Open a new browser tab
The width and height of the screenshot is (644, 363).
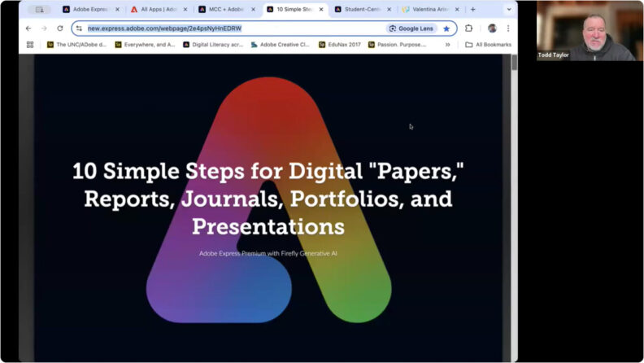point(472,9)
